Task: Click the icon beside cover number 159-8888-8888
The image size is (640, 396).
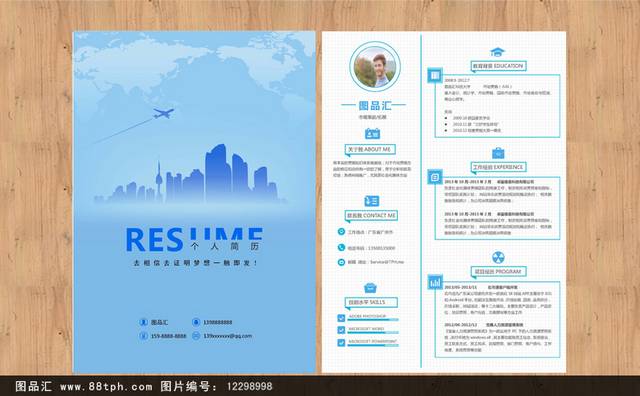Action: point(143,336)
